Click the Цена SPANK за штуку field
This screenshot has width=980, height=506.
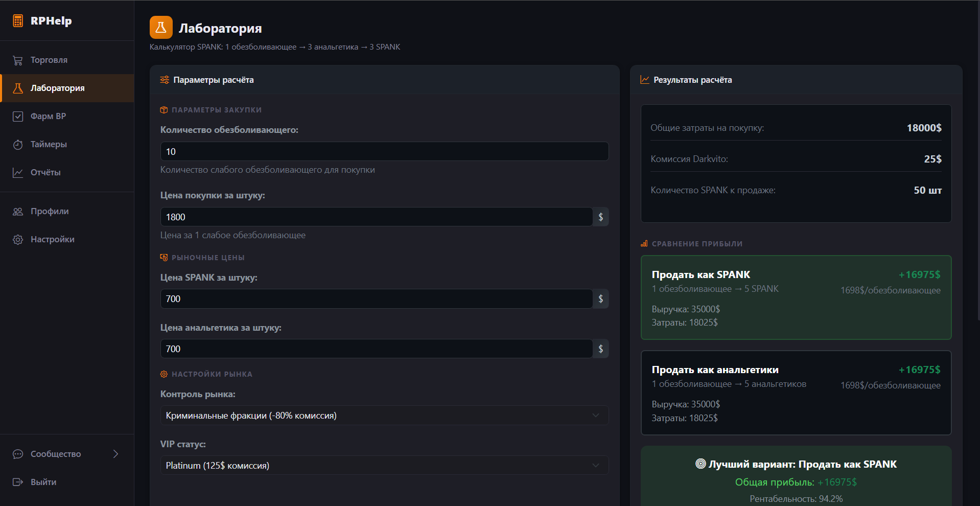pyautogui.click(x=377, y=299)
